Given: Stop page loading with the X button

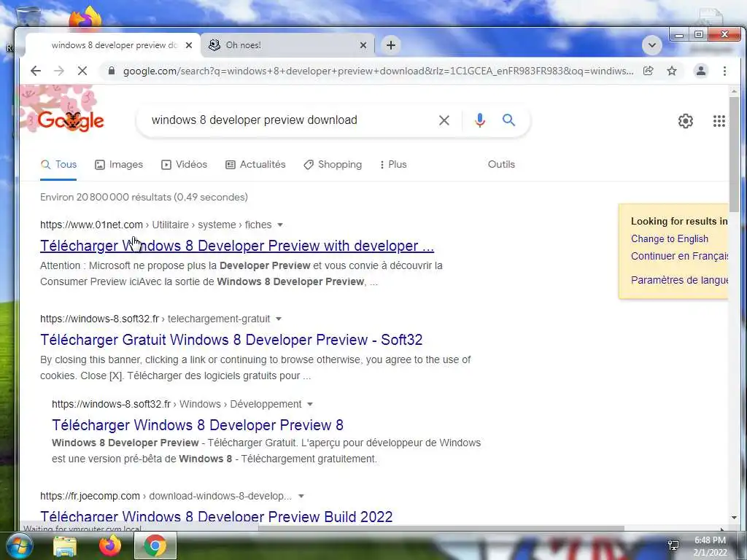Looking at the screenshot, I should [x=82, y=71].
